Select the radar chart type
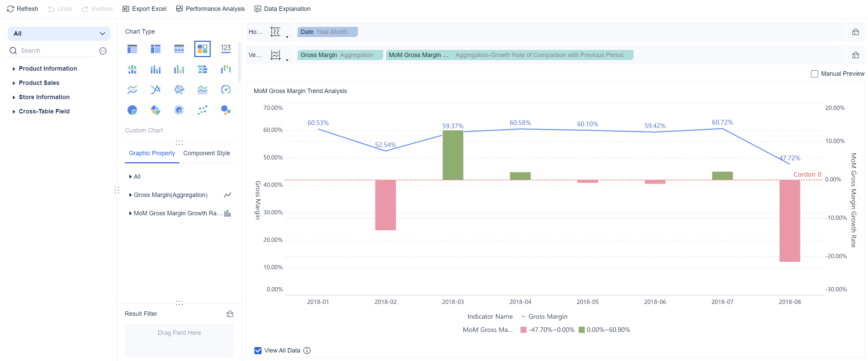 [179, 90]
